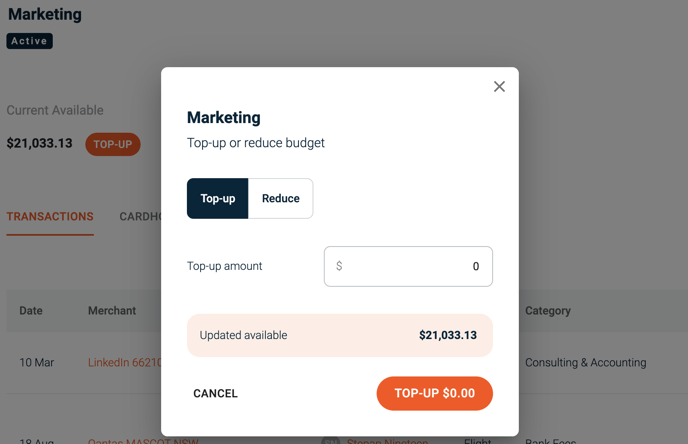Screen dimensions: 688x444
Task: Click the 10 Mar transaction date
Action: (x=36, y=362)
